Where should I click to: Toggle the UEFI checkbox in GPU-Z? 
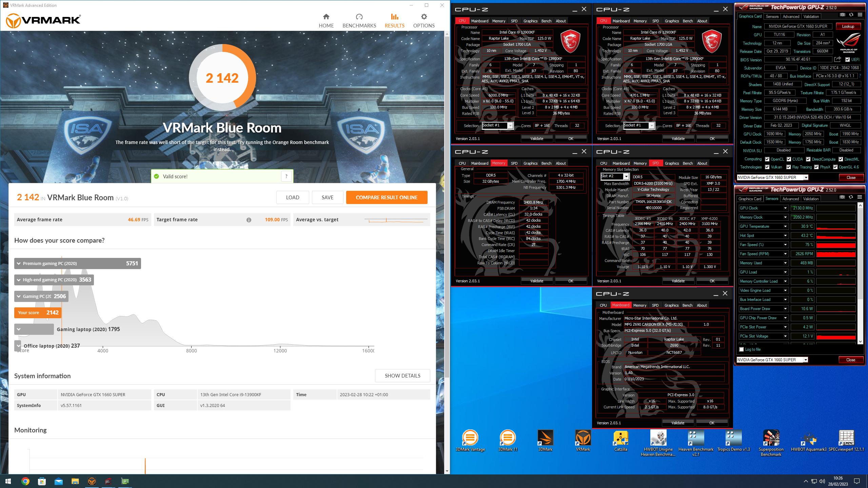847,60
